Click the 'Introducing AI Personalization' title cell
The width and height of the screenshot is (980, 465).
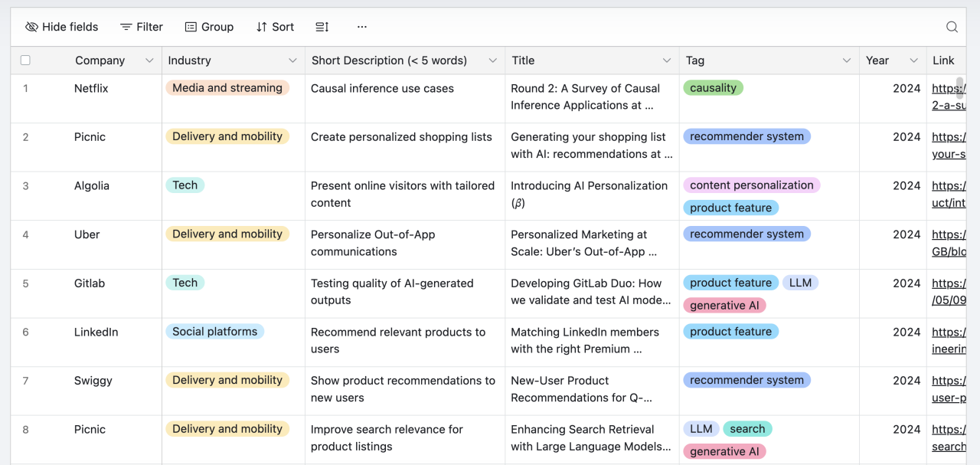coord(590,194)
